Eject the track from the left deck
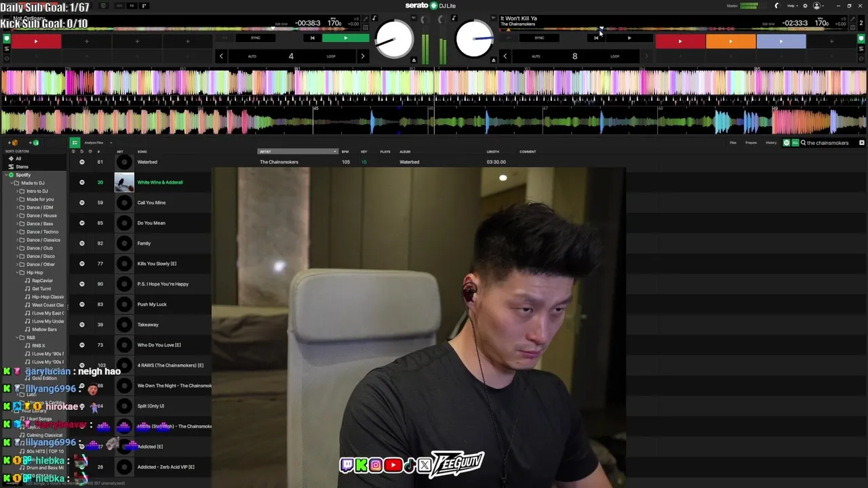Screen dimensions: 868x488 coord(414,60)
